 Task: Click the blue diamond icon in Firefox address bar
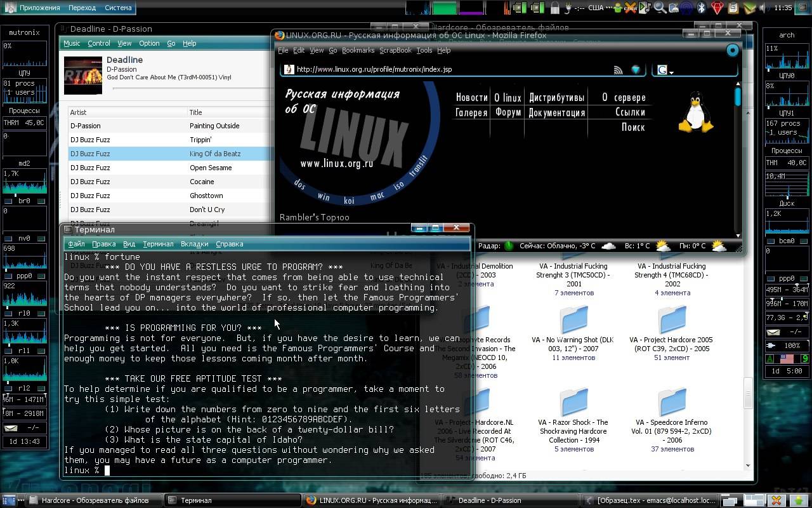point(636,70)
